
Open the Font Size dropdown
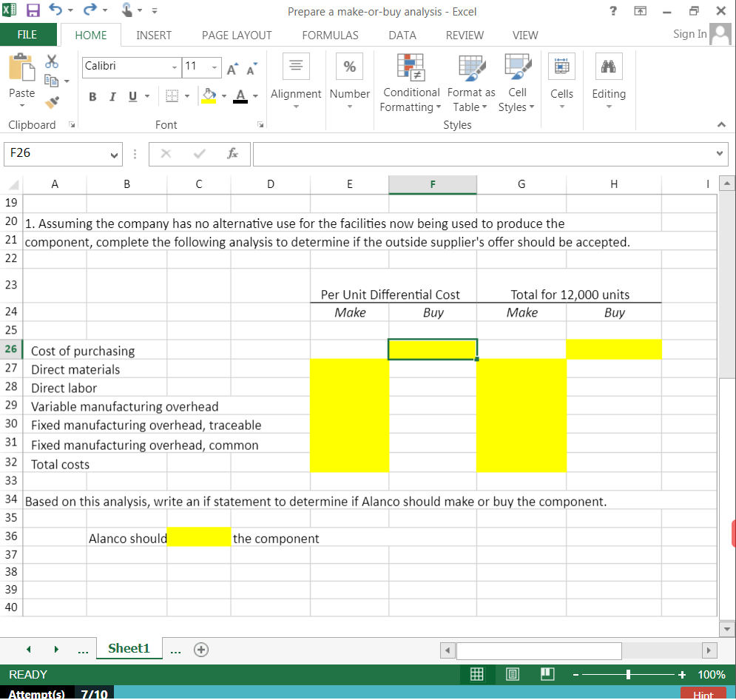(x=213, y=67)
